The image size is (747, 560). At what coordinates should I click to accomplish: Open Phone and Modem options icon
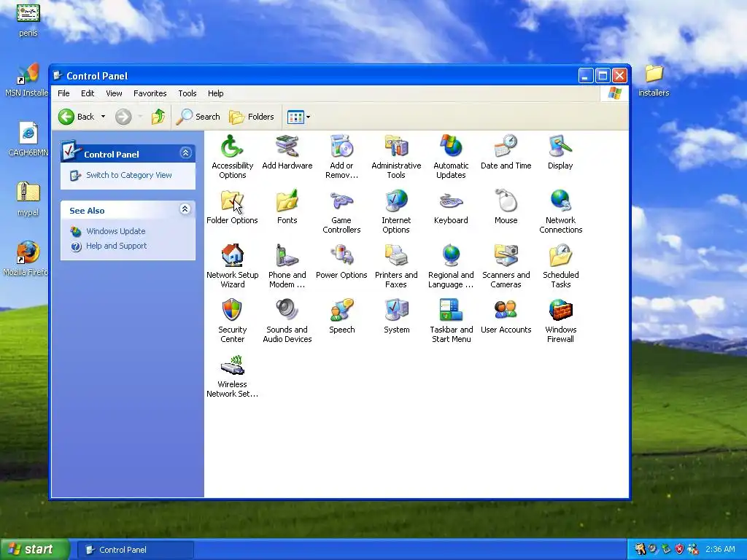[x=287, y=265]
